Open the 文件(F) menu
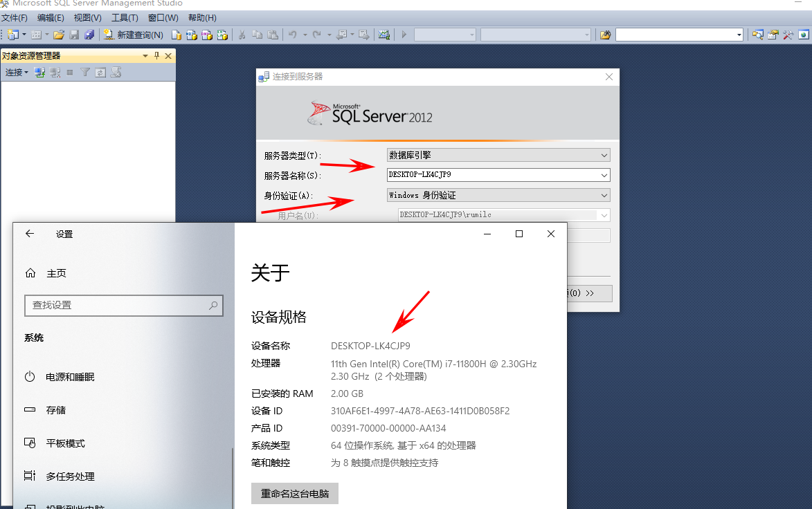 pyautogui.click(x=15, y=17)
